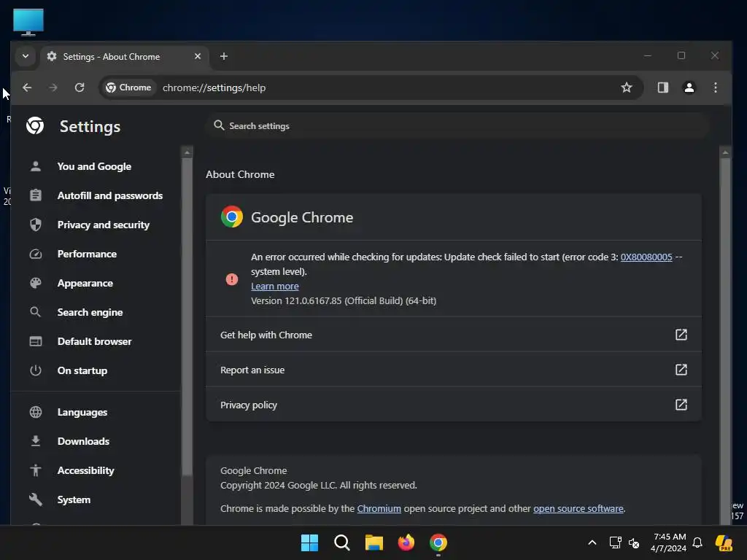
Task: Click the Accessibility figure icon
Action: click(x=36, y=470)
